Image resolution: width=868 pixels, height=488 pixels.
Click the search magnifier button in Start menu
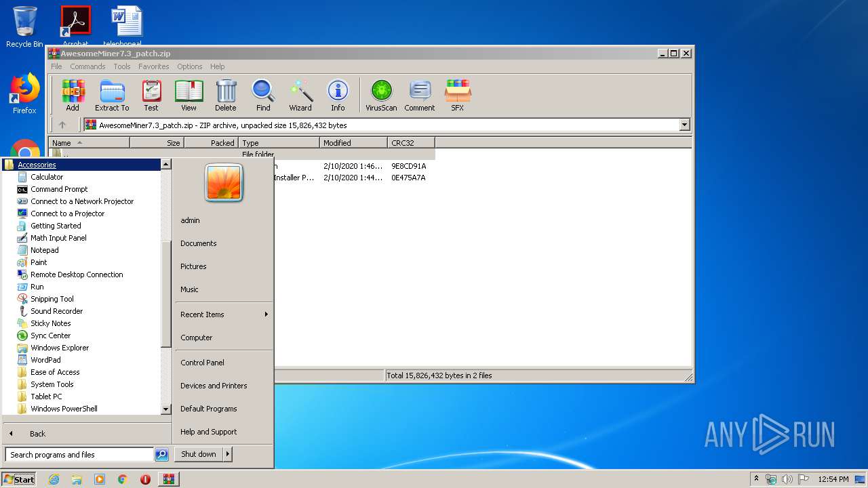(x=161, y=455)
